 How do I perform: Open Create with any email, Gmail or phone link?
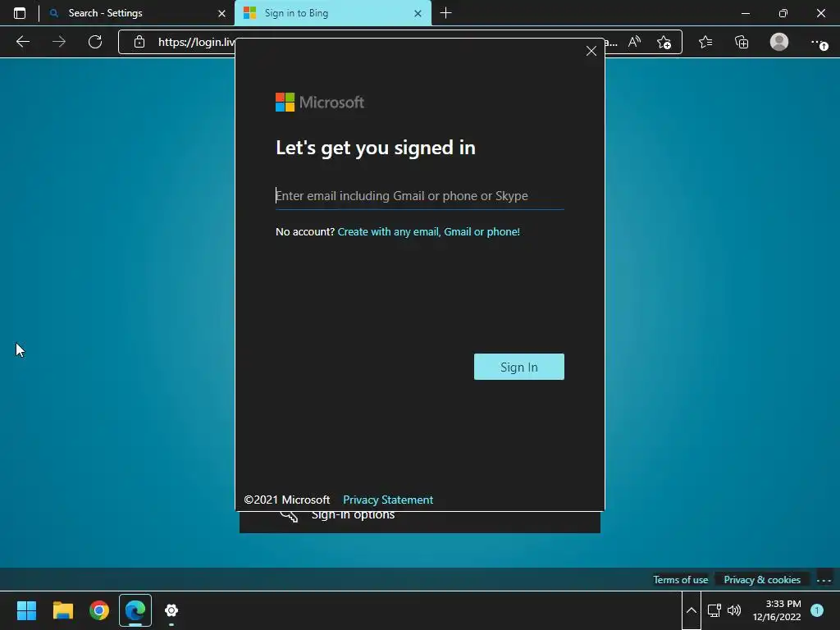pyautogui.click(x=428, y=232)
